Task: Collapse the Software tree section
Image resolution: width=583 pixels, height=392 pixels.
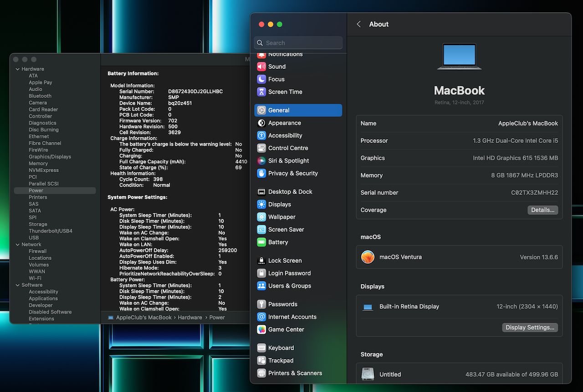Action: (18, 285)
